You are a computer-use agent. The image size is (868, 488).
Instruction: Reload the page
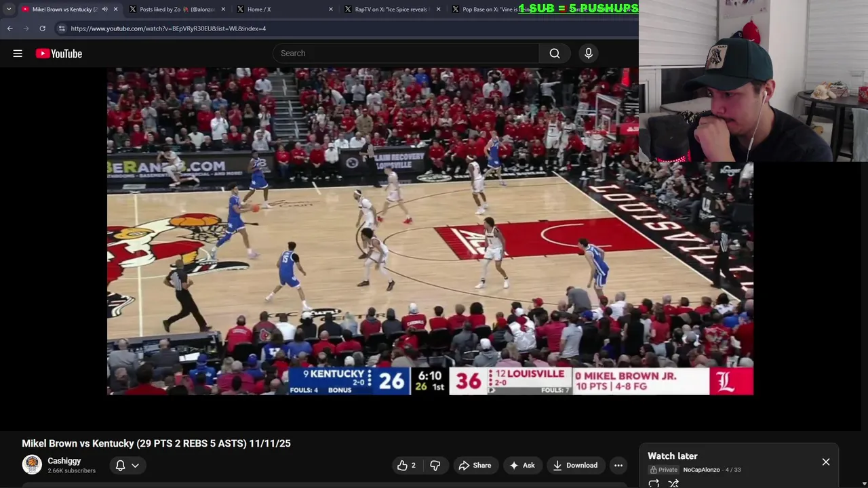pos(42,28)
